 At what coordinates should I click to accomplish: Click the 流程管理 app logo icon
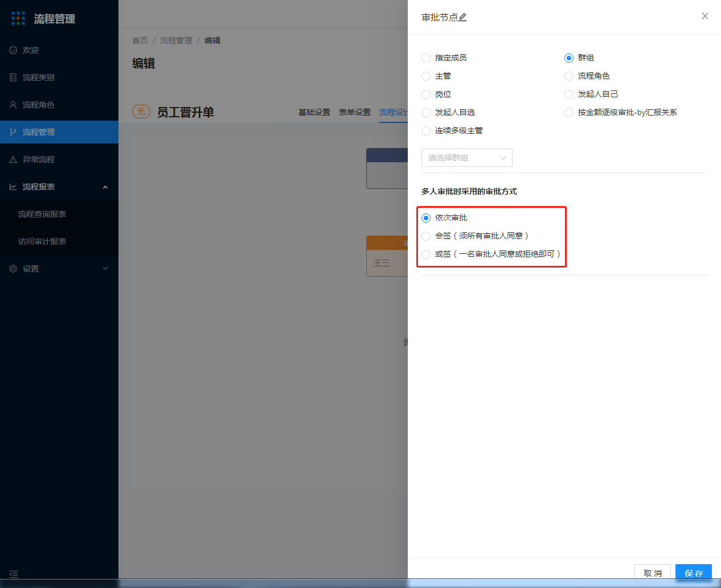click(18, 18)
